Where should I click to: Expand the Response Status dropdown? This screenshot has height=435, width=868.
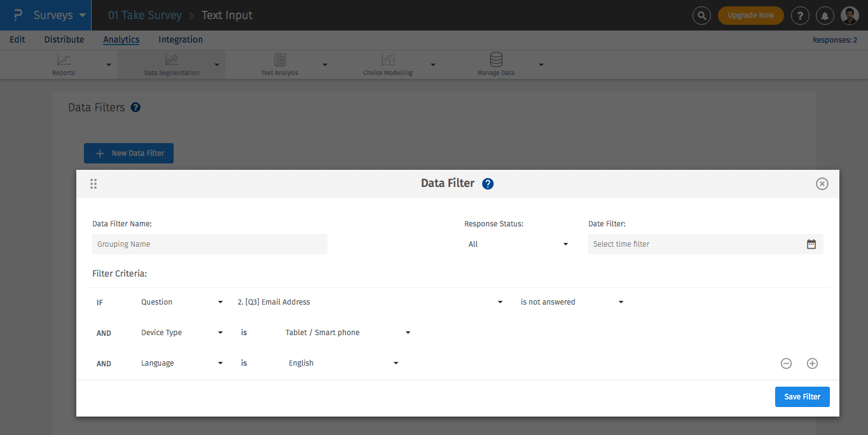point(518,244)
